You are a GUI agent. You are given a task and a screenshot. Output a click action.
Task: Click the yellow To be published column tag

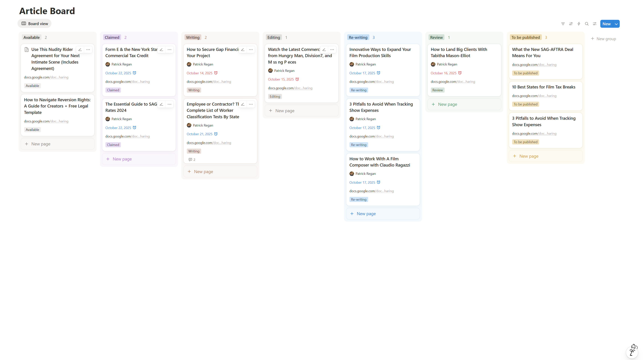tap(526, 37)
